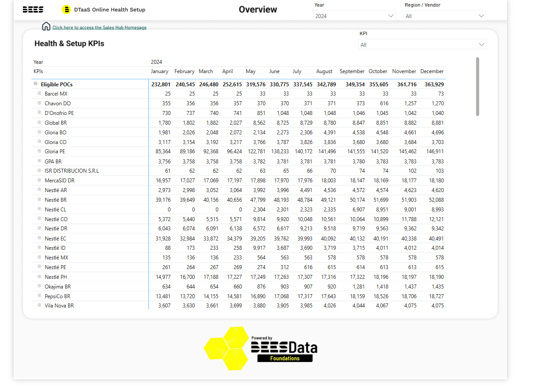This screenshot has height=392, width=540.
Task: Click the Eligible POCs January total 232,801
Action: [161, 84]
